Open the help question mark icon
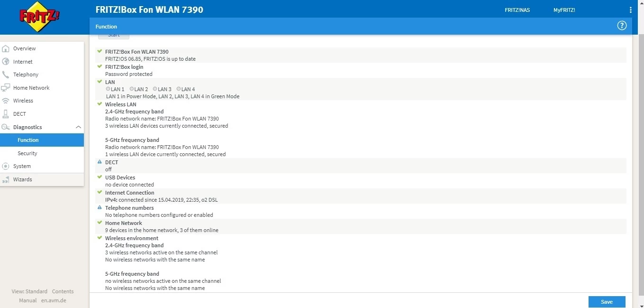The image size is (644, 308). (622, 26)
